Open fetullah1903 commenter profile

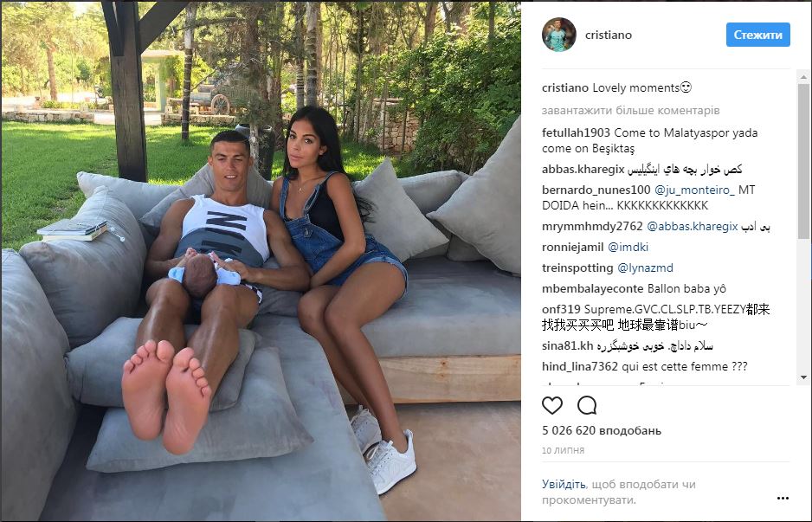pyautogui.click(x=576, y=132)
